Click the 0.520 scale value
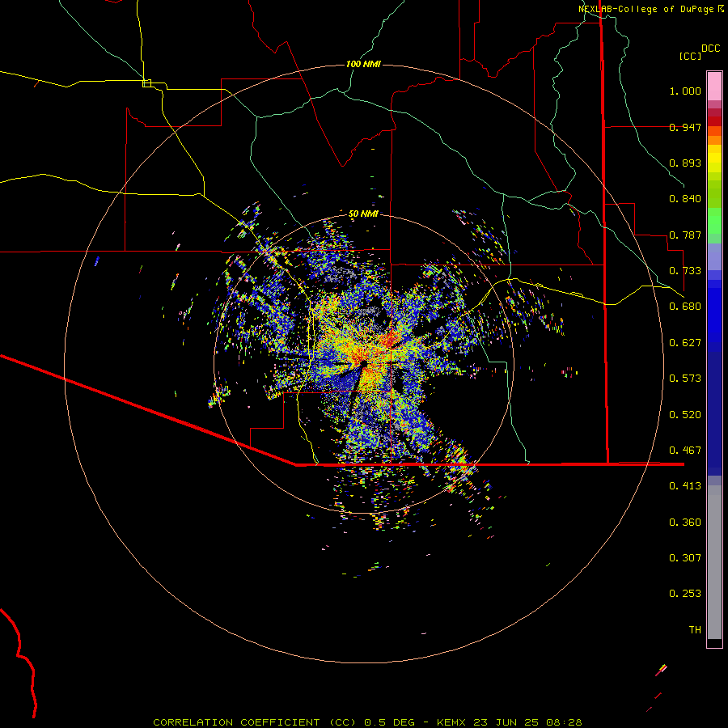The height and width of the screenshot is (728, 728). coord(685,415)
